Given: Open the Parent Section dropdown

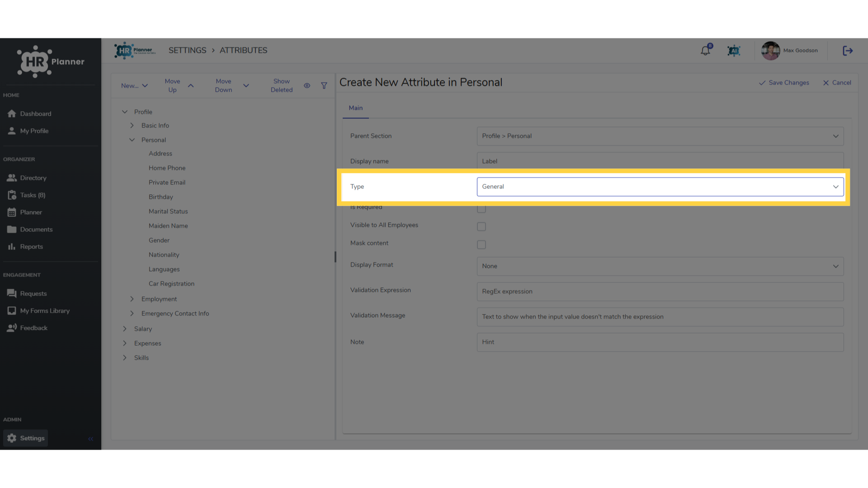Looking at the screenshot, I should [660, 136].
